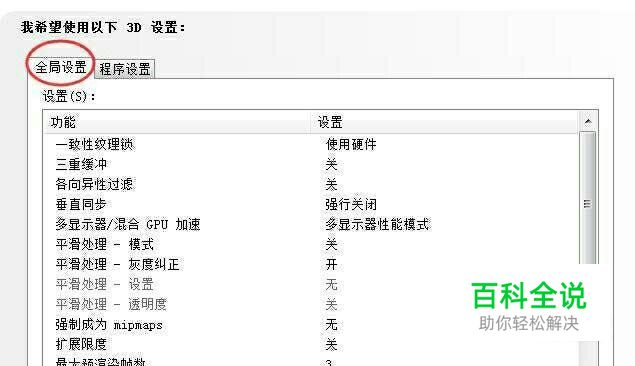Click the 使用硬件 setting value
Screen dimensions: 635x366
[351, 145]
